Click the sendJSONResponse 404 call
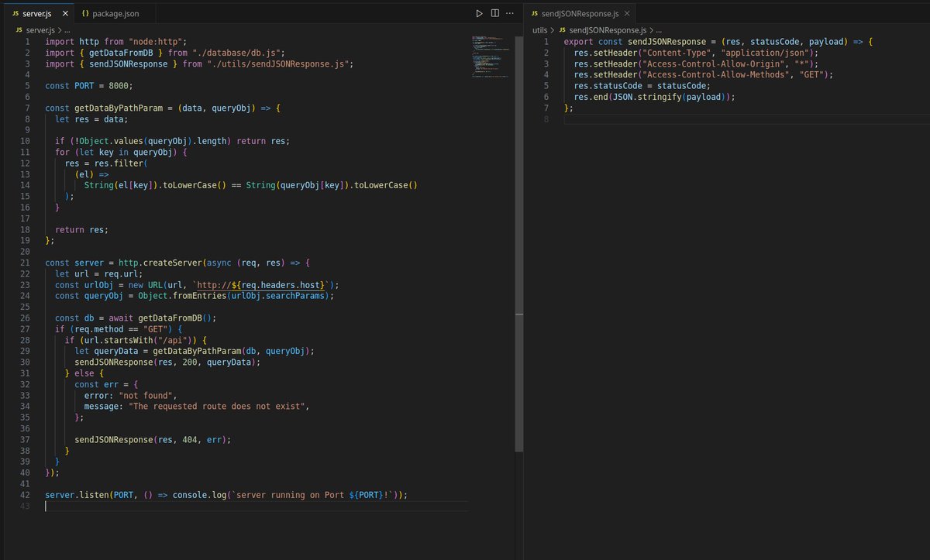The height and width of the screenshot is (560, 930). point(153,439)
